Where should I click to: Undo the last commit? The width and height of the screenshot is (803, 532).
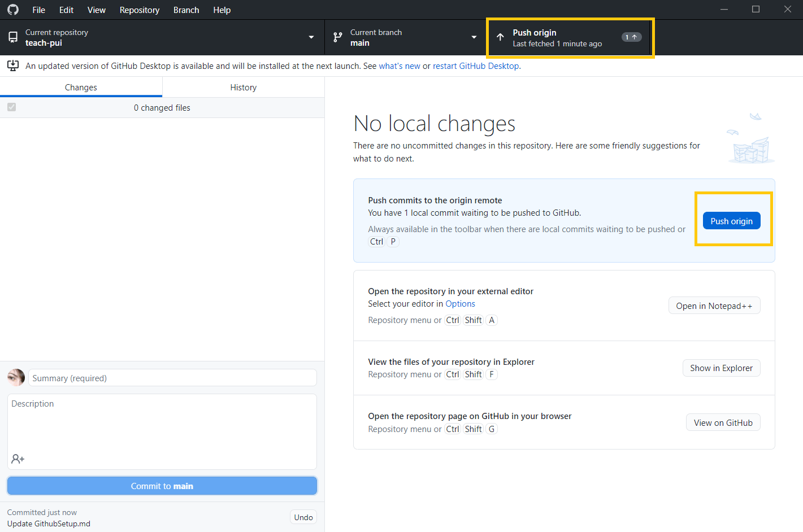click(x=303, y=517)
